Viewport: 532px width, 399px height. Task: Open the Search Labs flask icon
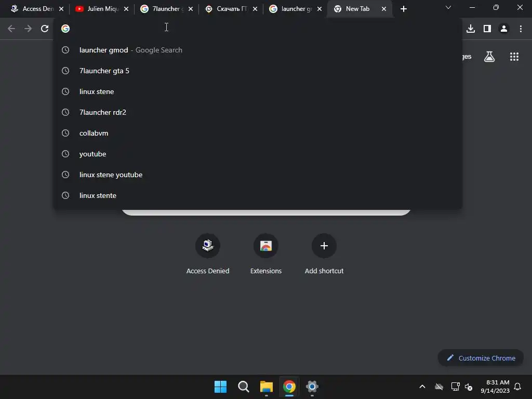(489, 57)
